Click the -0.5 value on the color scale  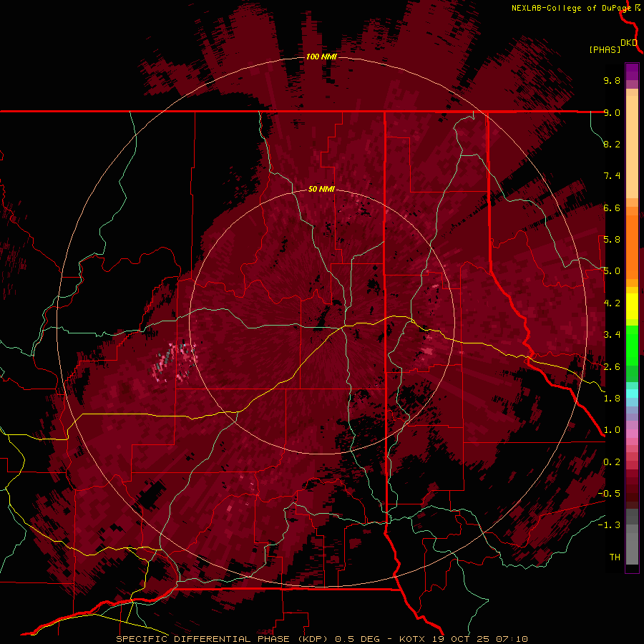(x=609, y=494)
